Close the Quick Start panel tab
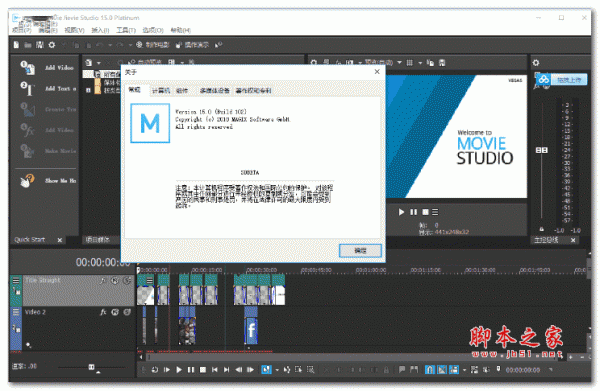Image resolution: width=600 pixels, height=391 pixels. (60, 240)
